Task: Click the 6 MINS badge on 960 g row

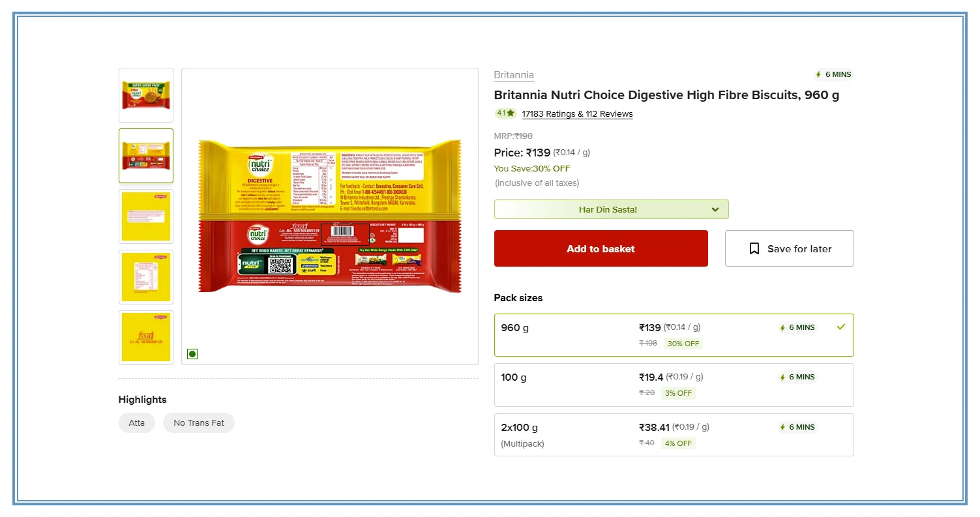Action: pos(797,327)
